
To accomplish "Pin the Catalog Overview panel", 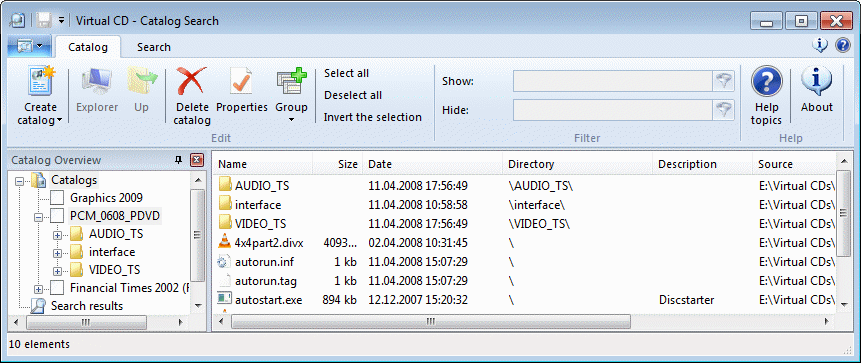I will [178, 160].
